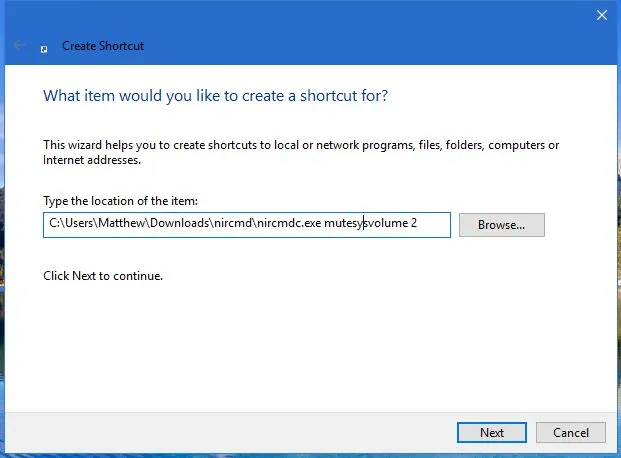Viewport: 621px width, 458px height.
Task: Click the 'Type the location of the item' label
Action: point(120,201)
